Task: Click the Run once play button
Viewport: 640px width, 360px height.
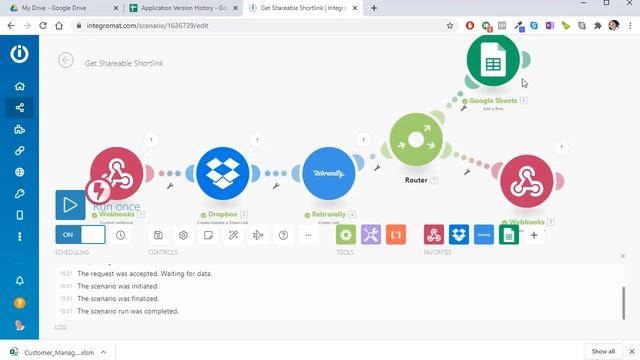Action: (x=70, y=205)
